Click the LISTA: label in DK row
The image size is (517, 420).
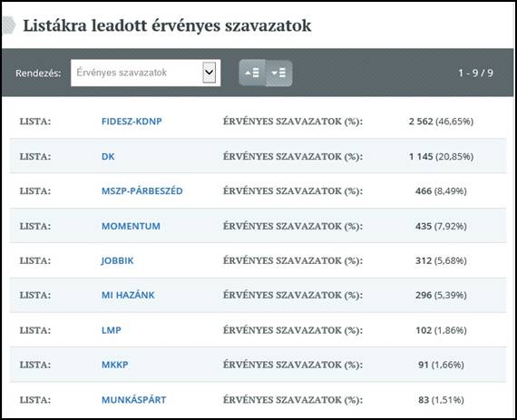pyautogui.click(x=35, y=156)
